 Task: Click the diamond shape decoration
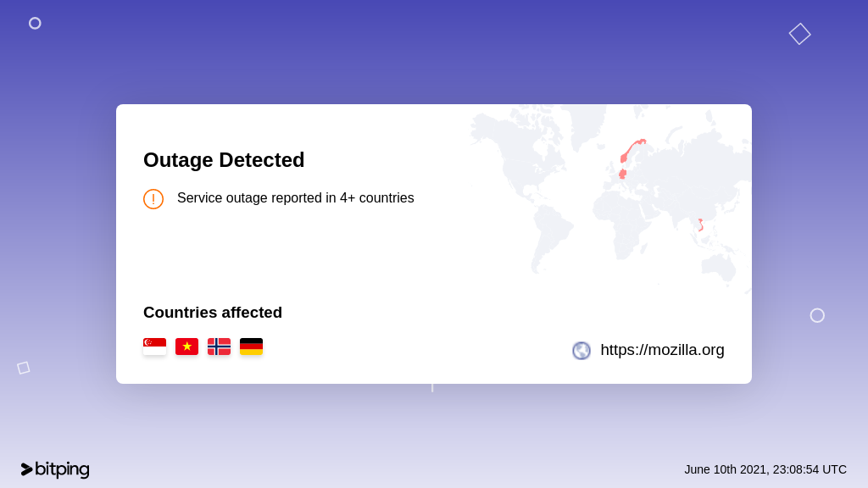click(x=800, y=34)
